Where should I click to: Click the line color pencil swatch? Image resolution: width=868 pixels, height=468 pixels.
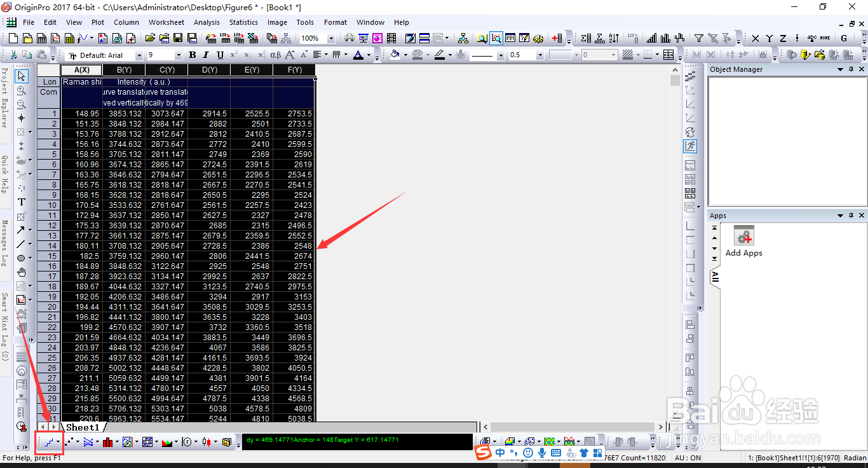(439, 55)
